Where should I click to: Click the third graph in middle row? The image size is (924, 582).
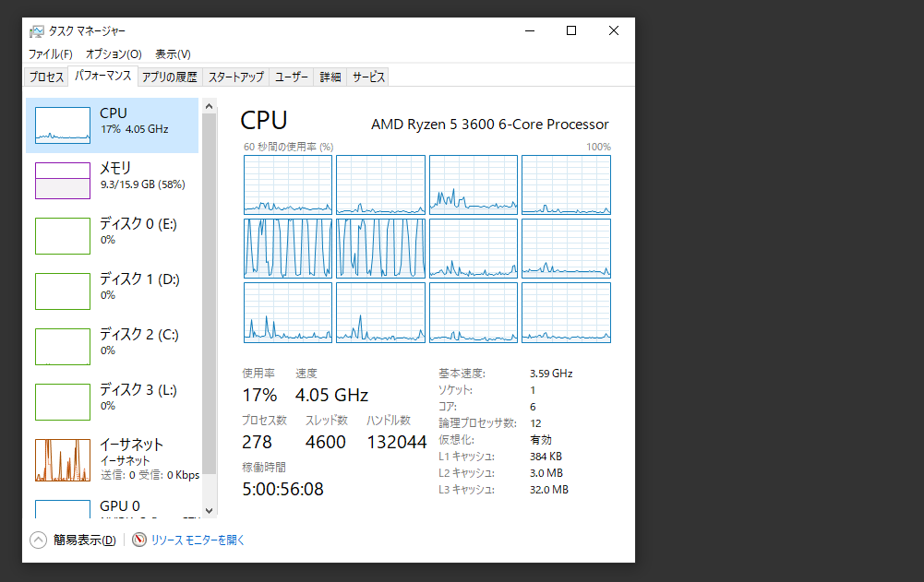(474, 249)
